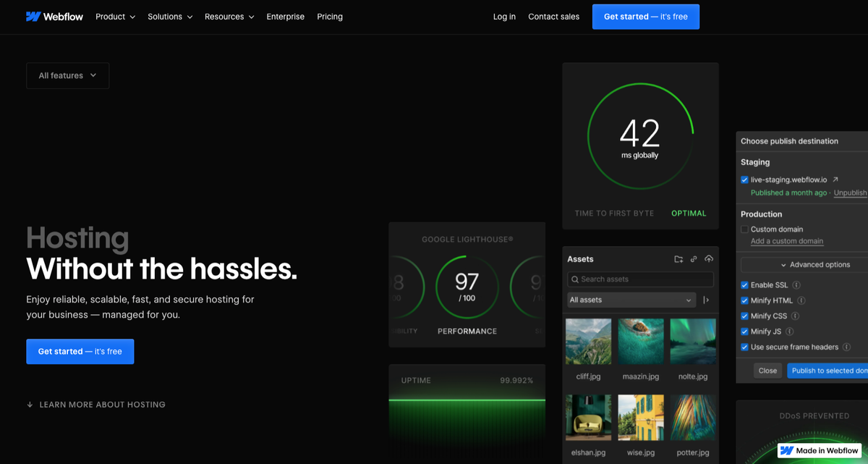Select the nolte.jpg thumbnail
Image resolution: width=868 pixels, height=464 pixels.
click(x=693, y=341)
